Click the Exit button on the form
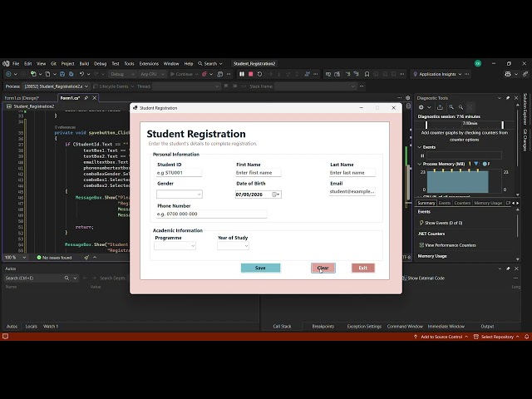Viewport: 532px width, 399px height. tap(363, 268)
